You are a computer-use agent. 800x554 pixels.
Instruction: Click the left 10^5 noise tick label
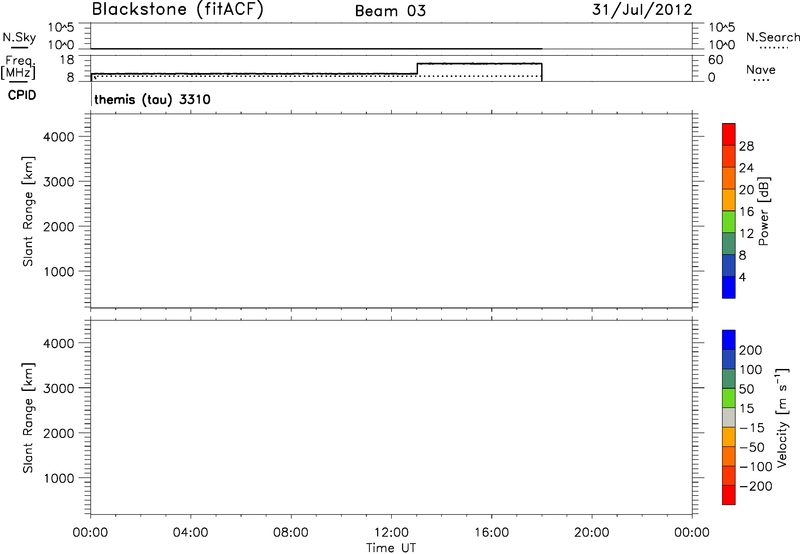[61, 27]
